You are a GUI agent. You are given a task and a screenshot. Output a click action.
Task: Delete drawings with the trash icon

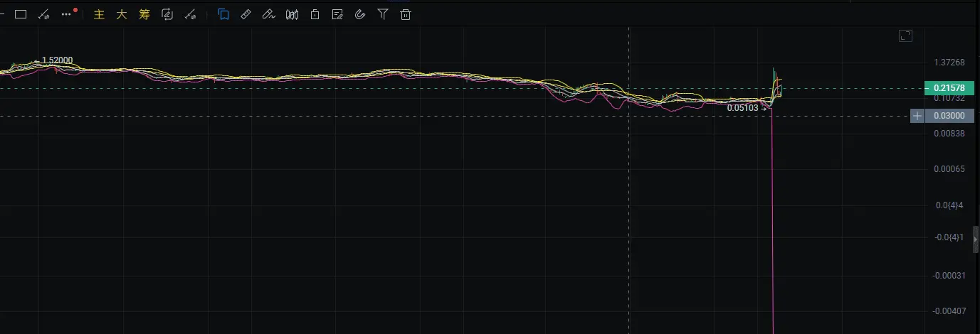[x=406, y=14]
